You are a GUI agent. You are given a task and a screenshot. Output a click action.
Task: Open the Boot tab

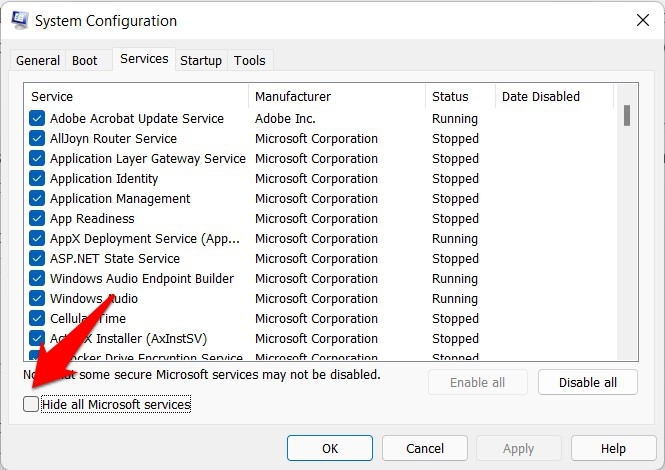[85, 60]
